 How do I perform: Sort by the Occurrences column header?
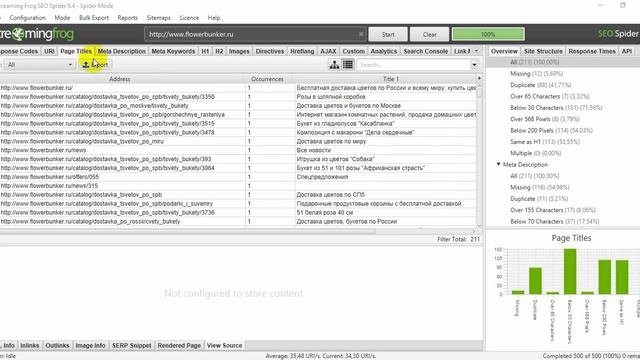[x=267, y=79]
